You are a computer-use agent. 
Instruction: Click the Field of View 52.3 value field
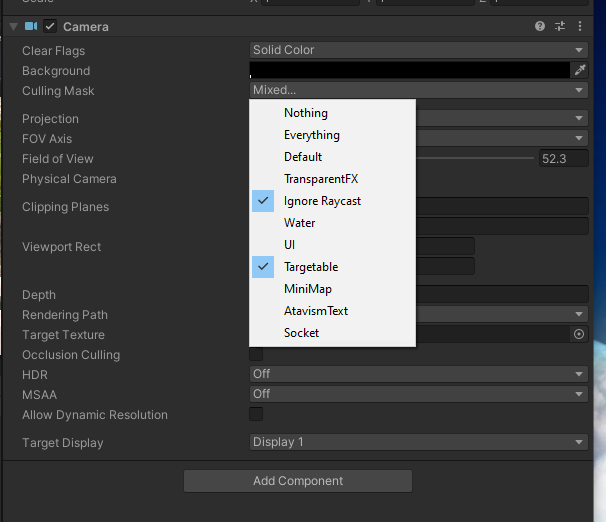click(563, 158)
